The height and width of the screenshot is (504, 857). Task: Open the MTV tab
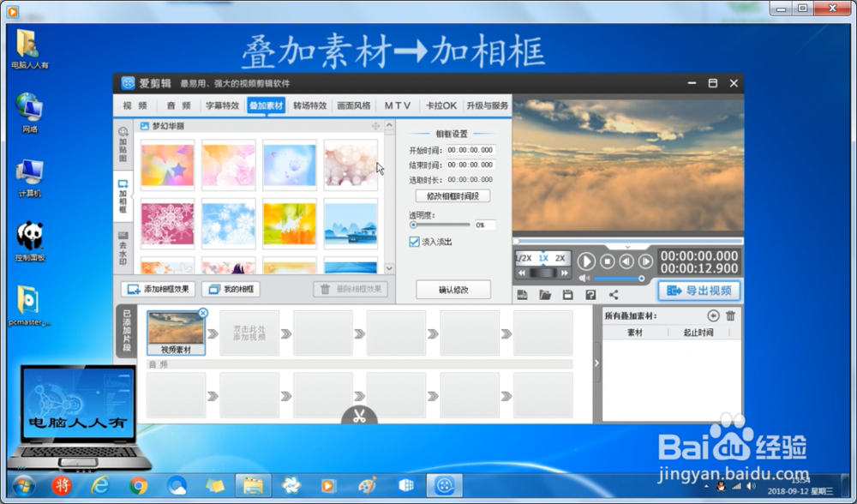[x=398, y=105]
